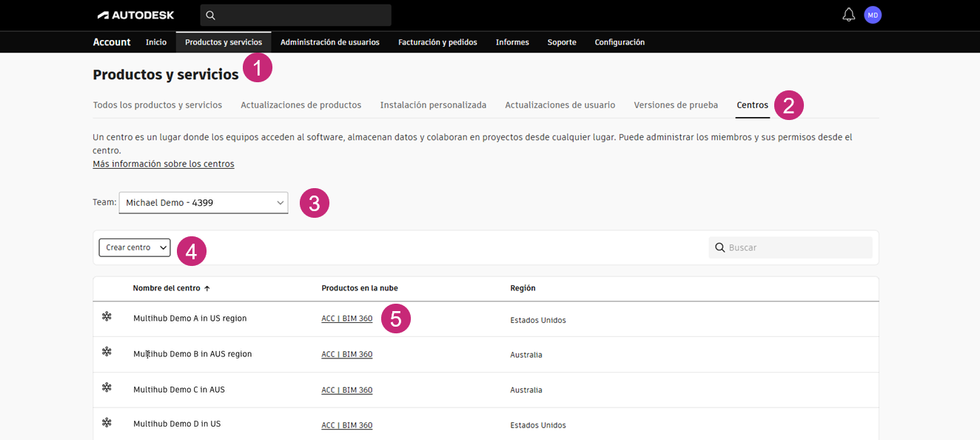This screenshot has height=440, width=980.
Task: Click the search magnifier icon in top bar
Action: pos(210,15)
